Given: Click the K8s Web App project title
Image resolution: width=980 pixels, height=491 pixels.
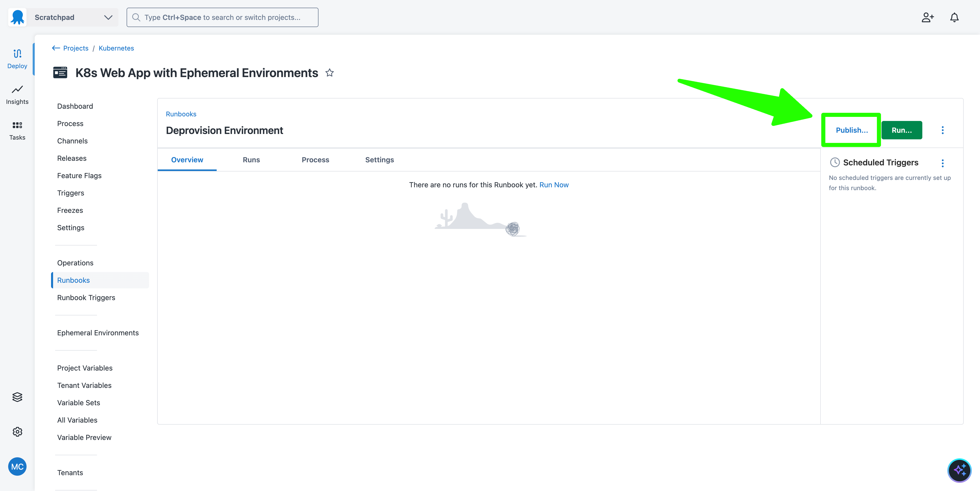Looking at the screenshot, I should (x=197, y=73).
